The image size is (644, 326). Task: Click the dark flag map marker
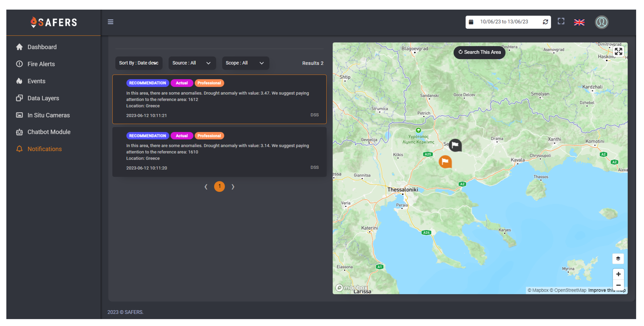click(455, 145)
